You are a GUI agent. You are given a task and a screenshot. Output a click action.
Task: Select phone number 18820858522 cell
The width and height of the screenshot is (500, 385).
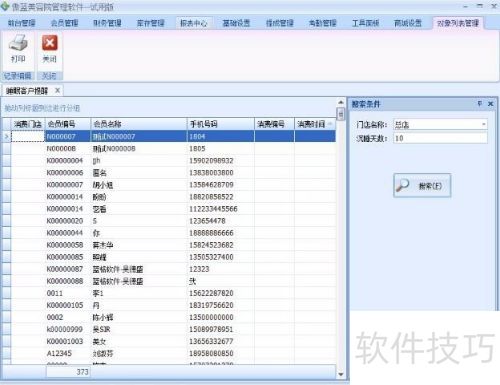point(221,197)
